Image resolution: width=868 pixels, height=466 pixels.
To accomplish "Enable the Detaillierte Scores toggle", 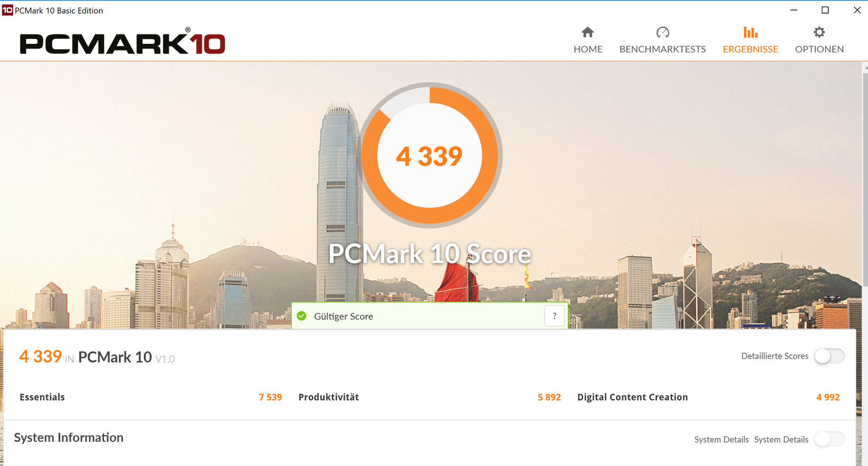I will coord(829,356).
